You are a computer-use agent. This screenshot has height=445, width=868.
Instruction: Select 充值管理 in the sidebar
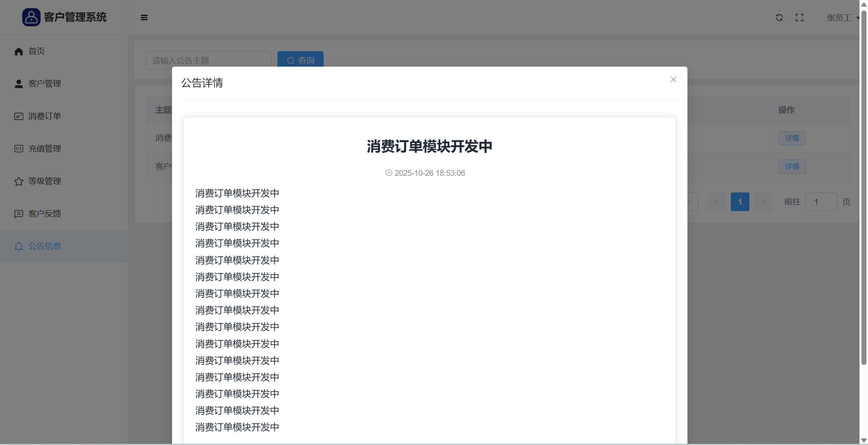[x=45, y=149]
